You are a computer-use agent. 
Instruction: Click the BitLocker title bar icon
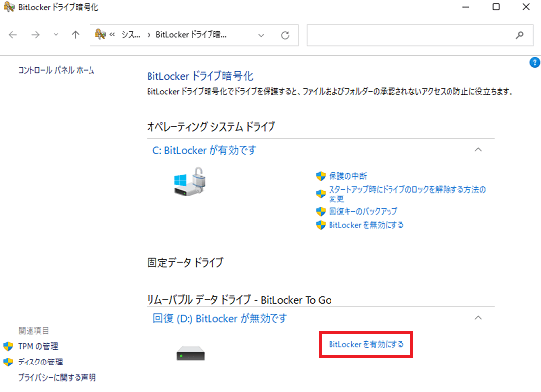click(x=9, y=7)
